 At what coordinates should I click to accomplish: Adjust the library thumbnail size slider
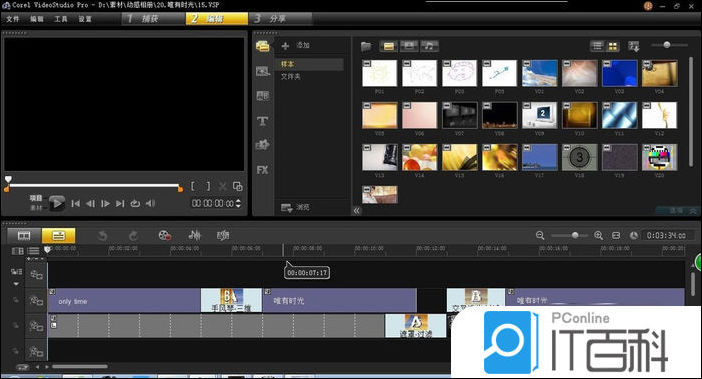(669, 45)
